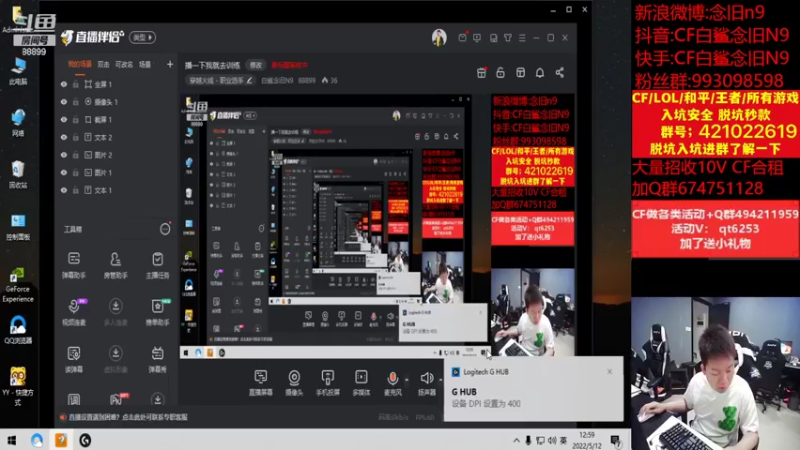Click the share icon in the main toolbar
This screenshot has height=450, width=800.
pyautogui.click(x=560, y=73)
